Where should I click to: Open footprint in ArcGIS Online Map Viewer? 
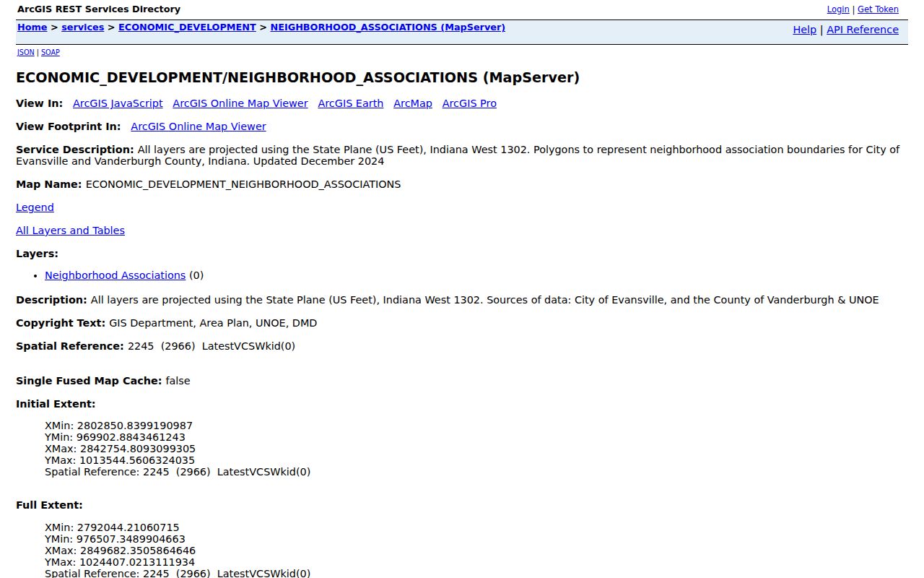[199, 126]
